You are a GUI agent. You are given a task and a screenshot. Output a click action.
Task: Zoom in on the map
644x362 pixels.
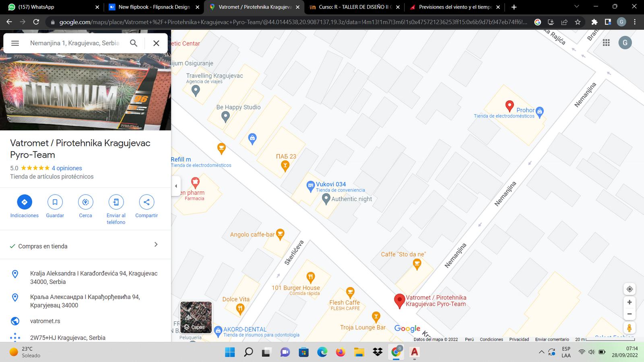coord(630,302)
